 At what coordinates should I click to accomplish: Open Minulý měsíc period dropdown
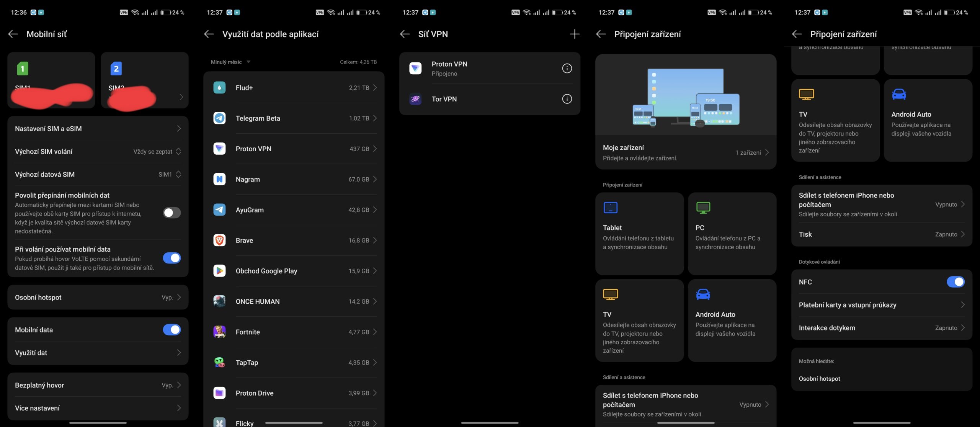230,62
